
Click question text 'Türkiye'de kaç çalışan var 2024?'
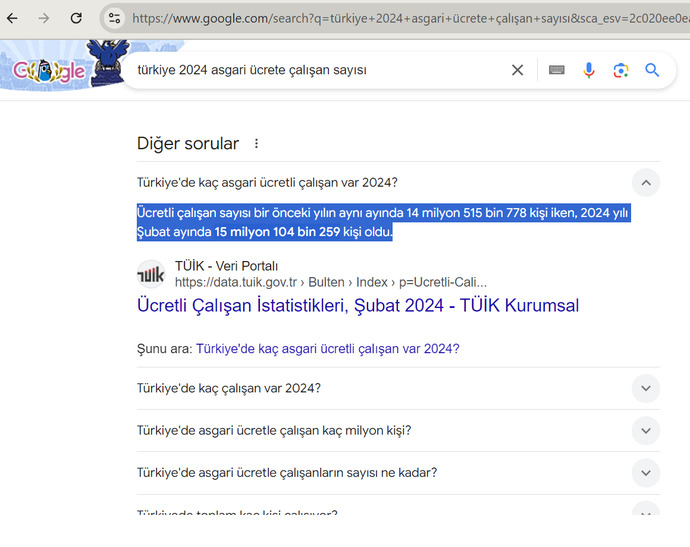tap(229, 389)
